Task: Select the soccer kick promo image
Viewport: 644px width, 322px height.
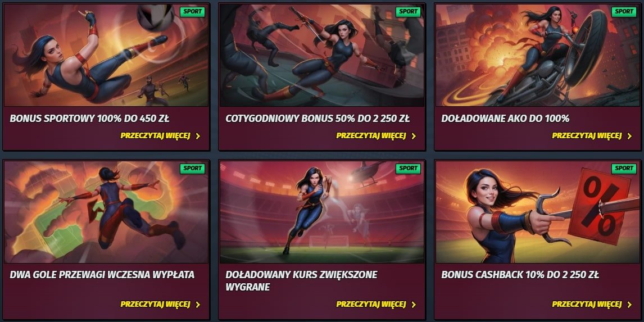Action: click(x=106, y=56)
